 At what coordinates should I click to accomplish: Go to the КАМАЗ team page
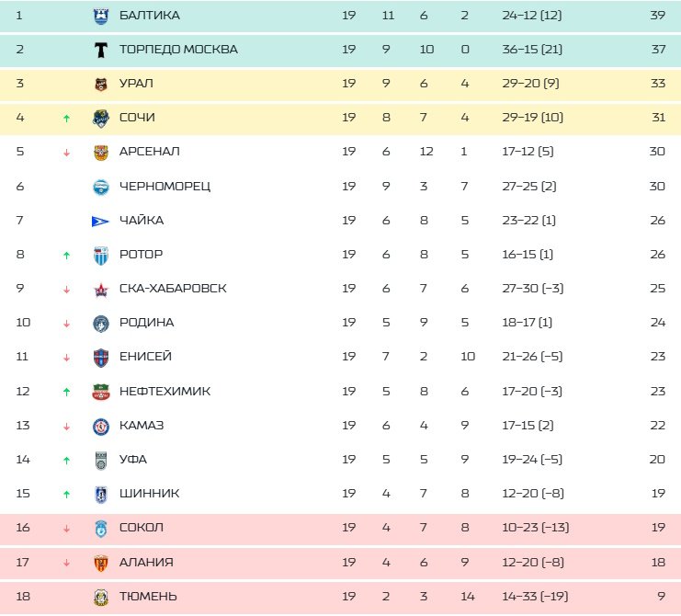(142, 426)
